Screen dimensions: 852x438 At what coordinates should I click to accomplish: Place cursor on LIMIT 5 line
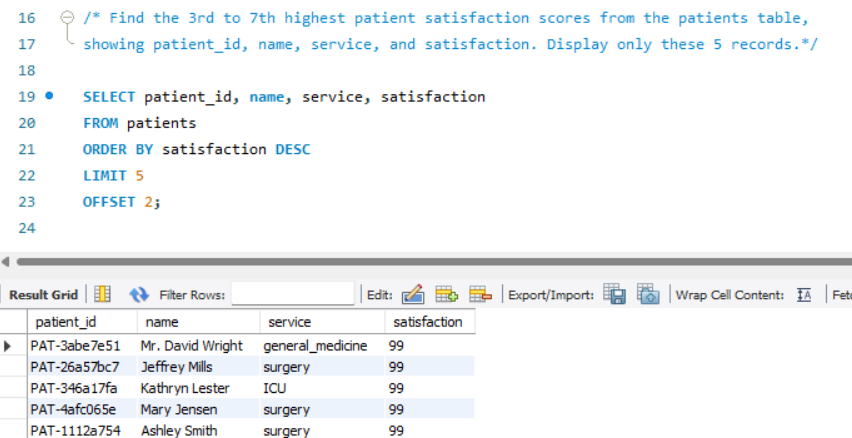click(113, 175)
